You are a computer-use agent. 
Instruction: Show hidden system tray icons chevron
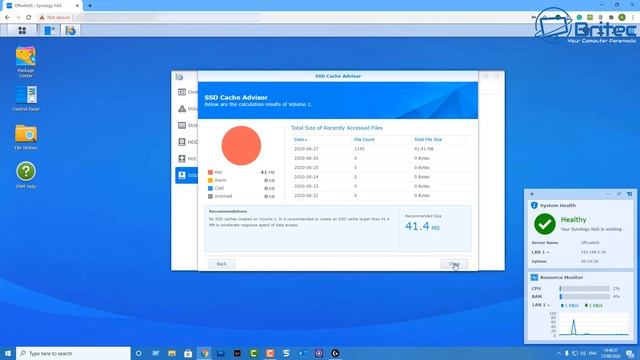pos(558,353)
